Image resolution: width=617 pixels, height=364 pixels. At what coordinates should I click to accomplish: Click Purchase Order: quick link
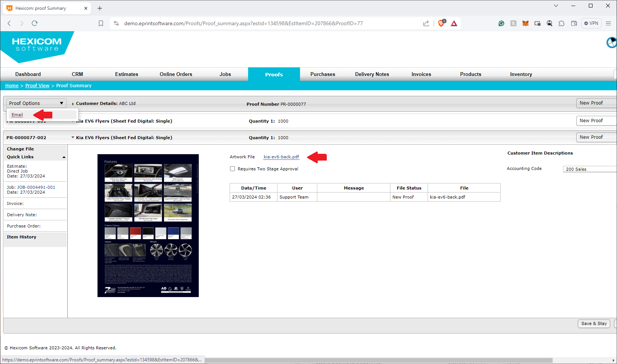pyautogui.click(x=24, y=226)
